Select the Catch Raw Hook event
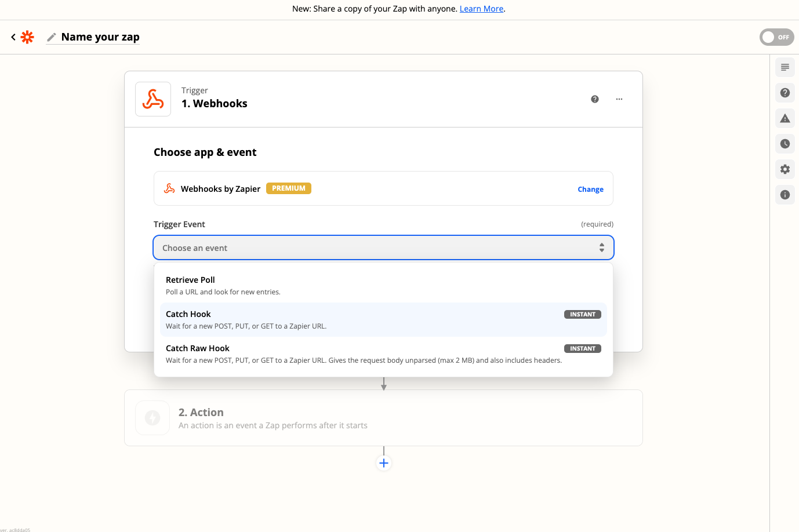Screen dimensions: 799x532 click(383, 354)
